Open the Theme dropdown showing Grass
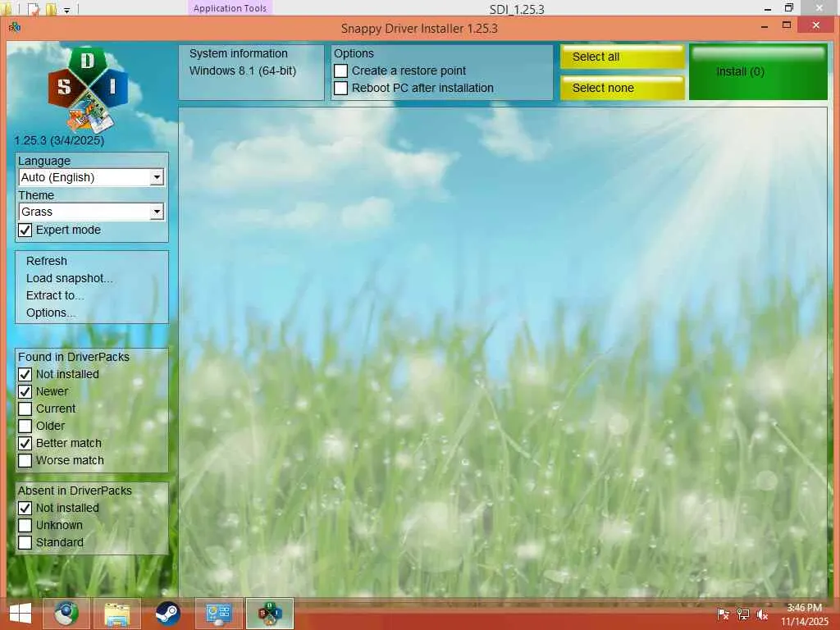Viewport: 840px width, 630px height. click(91, 212)
